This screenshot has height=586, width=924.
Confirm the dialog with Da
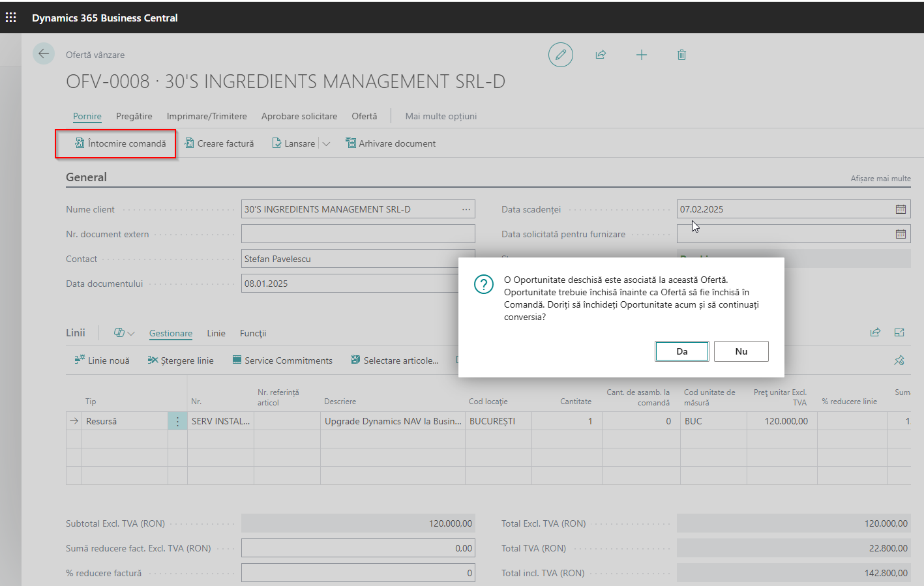(682, 351)
